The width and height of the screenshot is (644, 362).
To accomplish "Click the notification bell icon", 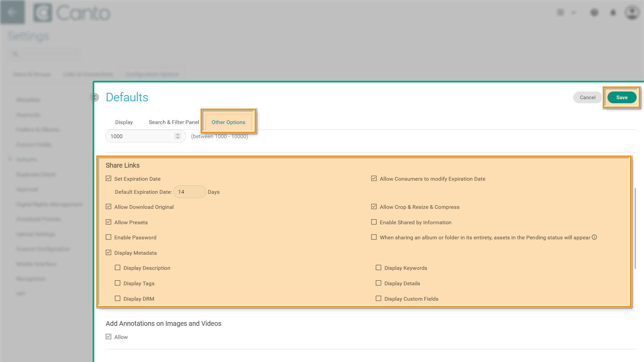I will click(x=613, y=13).
